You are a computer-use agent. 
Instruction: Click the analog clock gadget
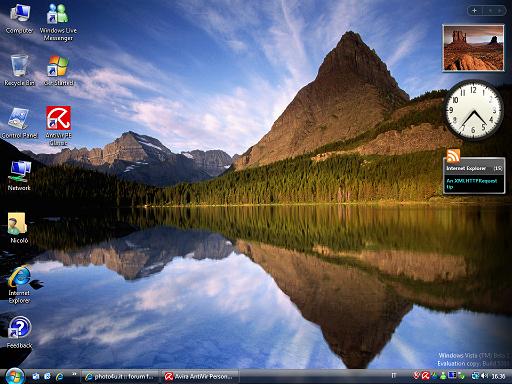coord(474,110)
